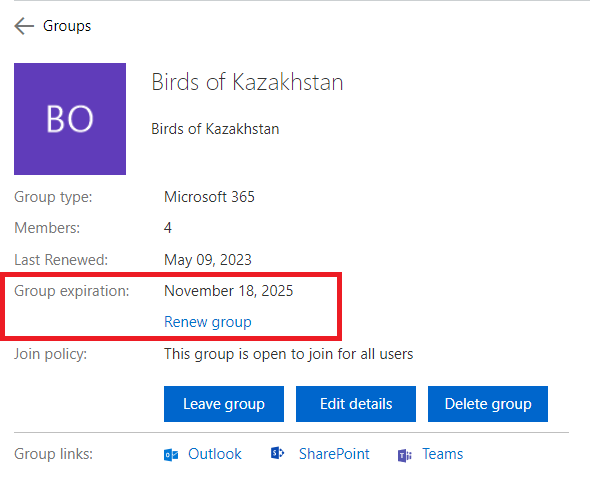Open the Outlook icon in group links
Screen dimensions: 590x501
point(171,455)
